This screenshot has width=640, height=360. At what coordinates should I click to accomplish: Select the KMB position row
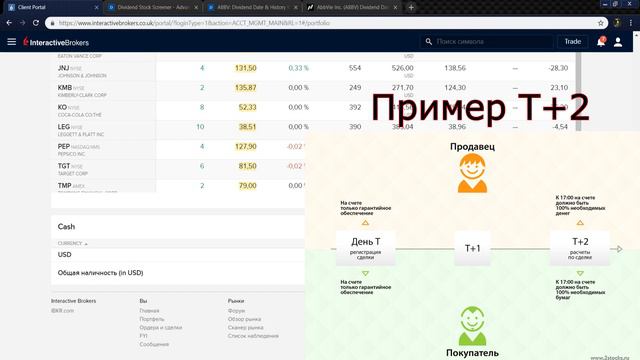[313, 91]
